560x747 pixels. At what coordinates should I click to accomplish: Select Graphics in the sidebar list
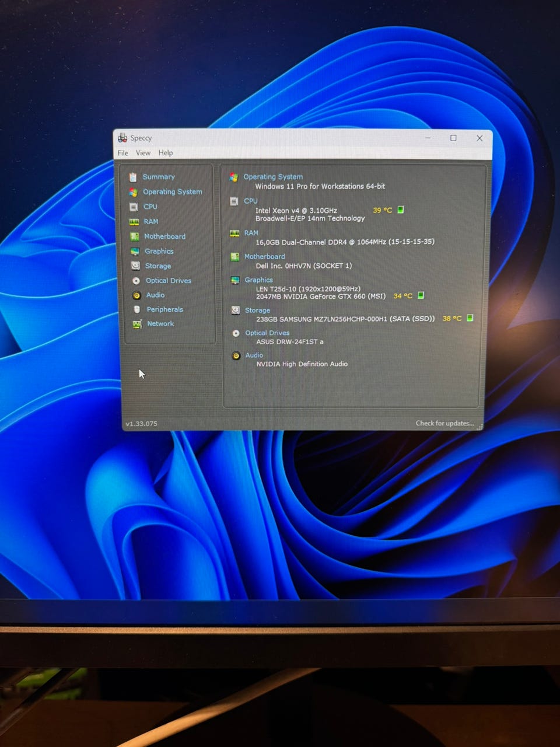point(159,252)
